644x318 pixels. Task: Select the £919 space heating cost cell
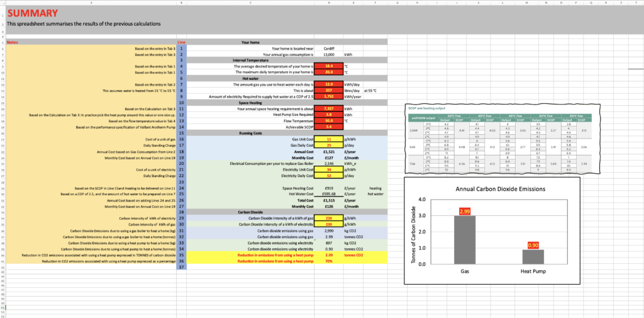[328, 188]
